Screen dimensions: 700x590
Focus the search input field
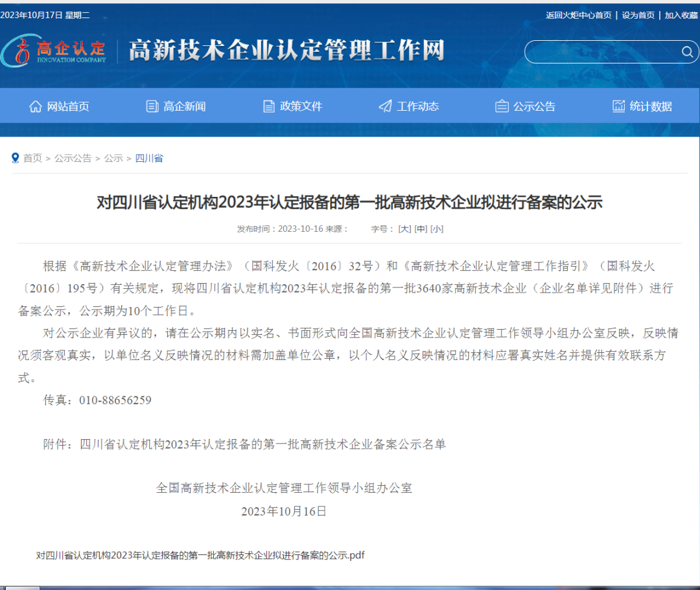point(600,52)
